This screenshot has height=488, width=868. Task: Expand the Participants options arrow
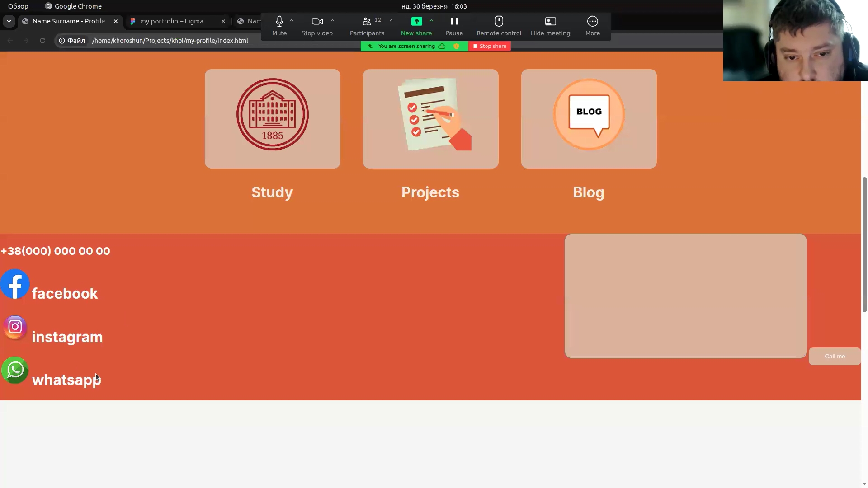pyautogui.click(x=391, y=21)
